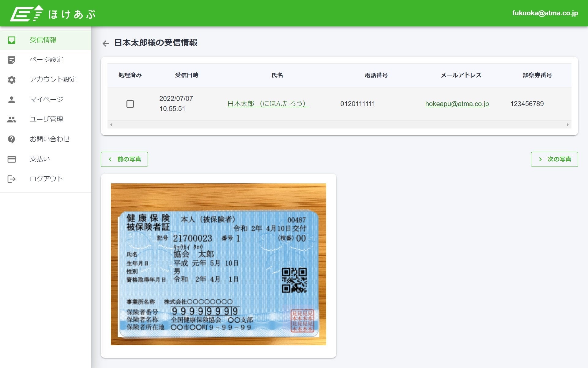The height and width of the screenshot is (368, 588).
Task: Show the previous photo with 前の写真
Action: (x=124, y=159)
